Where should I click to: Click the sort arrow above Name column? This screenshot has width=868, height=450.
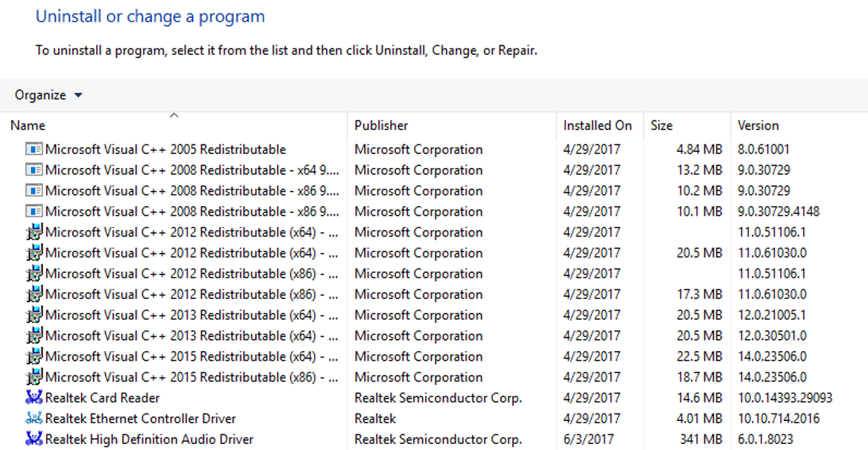tap(174, 115)
